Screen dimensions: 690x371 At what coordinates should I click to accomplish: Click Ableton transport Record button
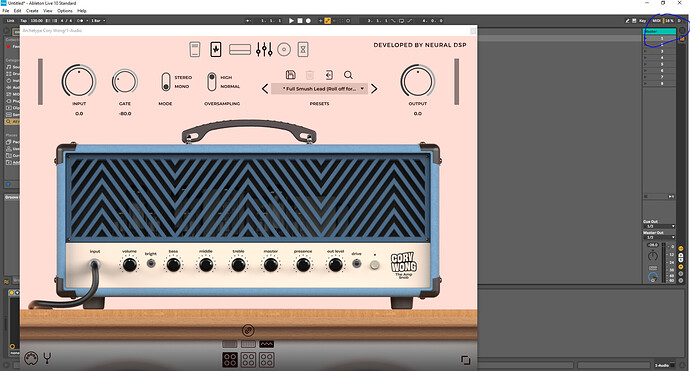coord(308,21)
